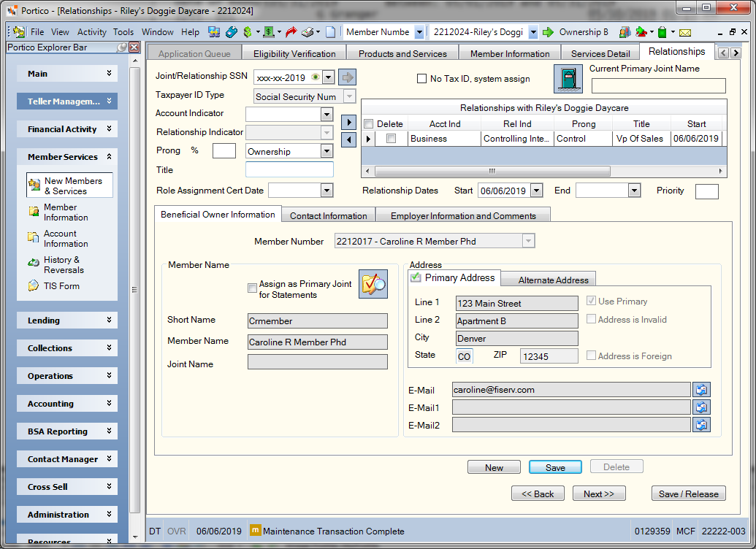Check Assign as Primary Joint for Statements

tap(252, 288)
